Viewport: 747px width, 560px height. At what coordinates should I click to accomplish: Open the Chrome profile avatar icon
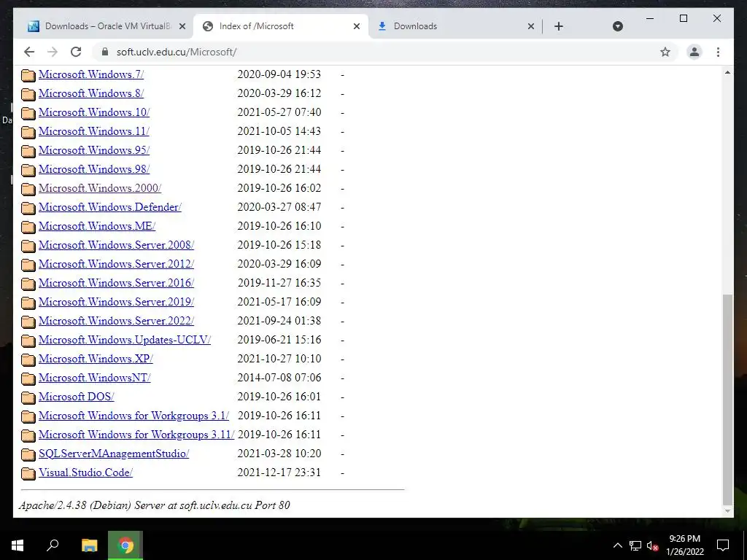(x=694, y=52)
